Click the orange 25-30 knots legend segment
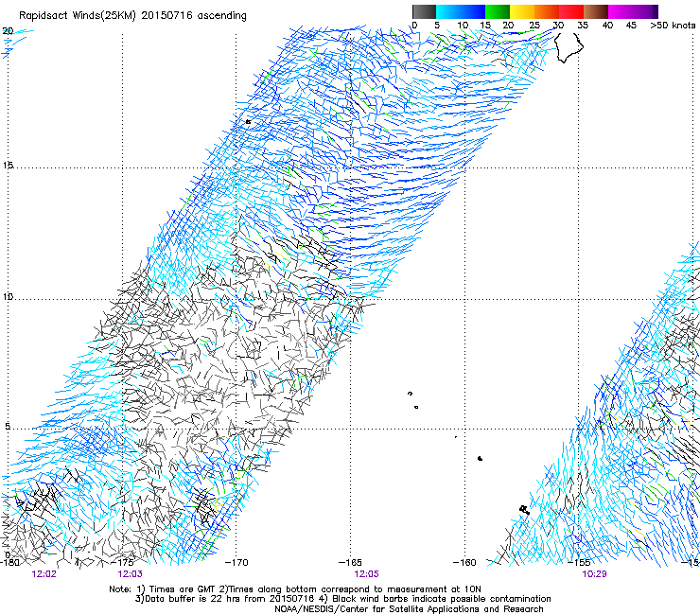700x615 pixels. 547,11
